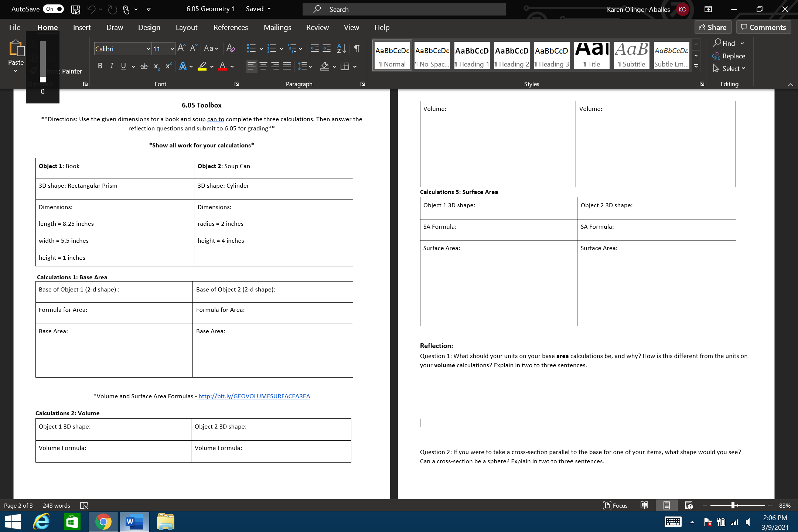Open the Mailings ribbon tab
This screenshot has height=532, width=798.
(x=277, y=27)
